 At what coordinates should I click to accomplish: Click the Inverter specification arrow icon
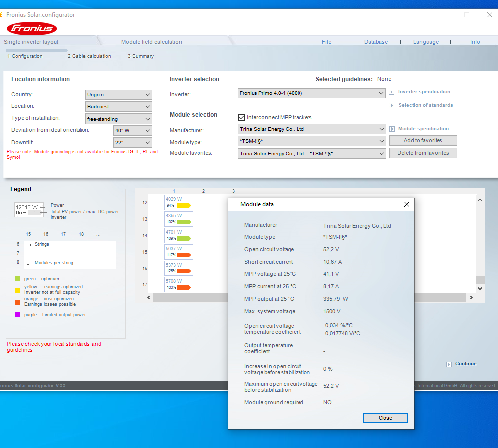click(392, 92)
